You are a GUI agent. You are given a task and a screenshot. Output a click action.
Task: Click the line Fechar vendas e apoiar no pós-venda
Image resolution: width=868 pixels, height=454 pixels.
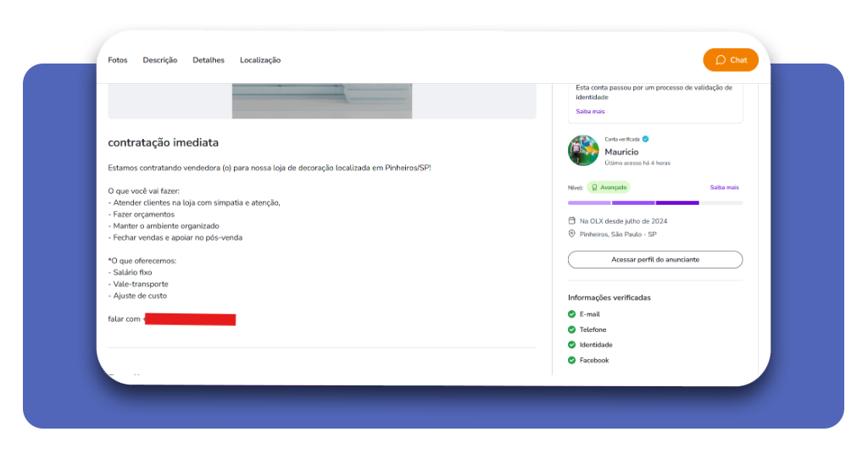[175, 238]
